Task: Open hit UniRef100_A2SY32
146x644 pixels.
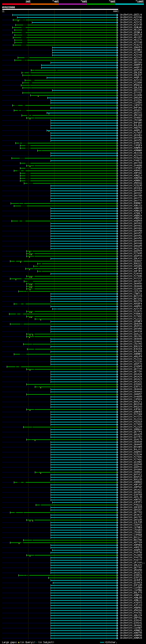Action: pos(131,22)
